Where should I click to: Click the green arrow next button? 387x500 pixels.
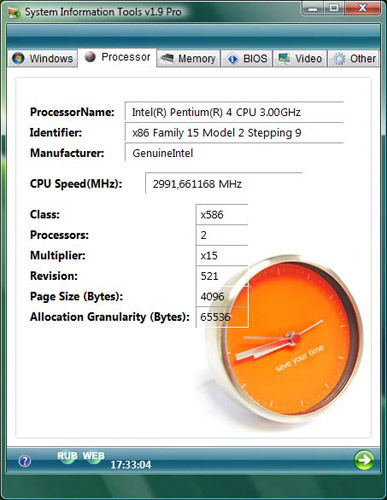tap(364, 460)
